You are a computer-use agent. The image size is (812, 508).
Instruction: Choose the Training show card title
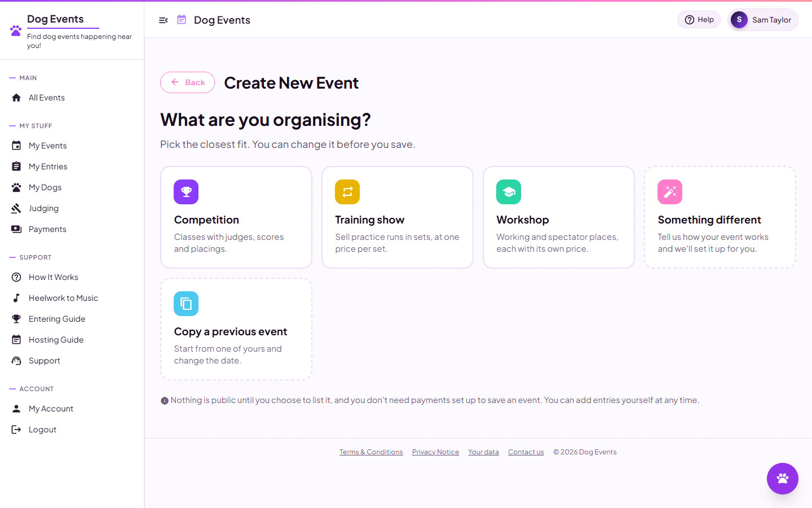(x=369, y=220)
